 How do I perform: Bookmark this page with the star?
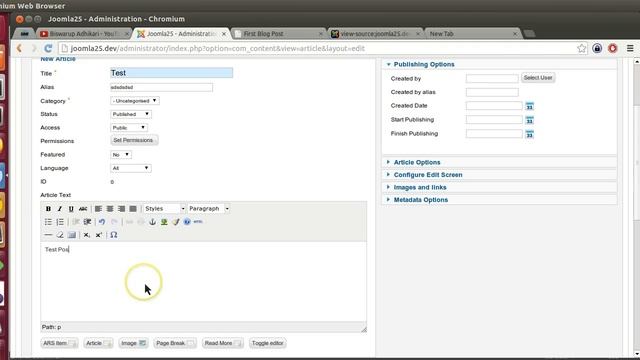coord(581,48)
